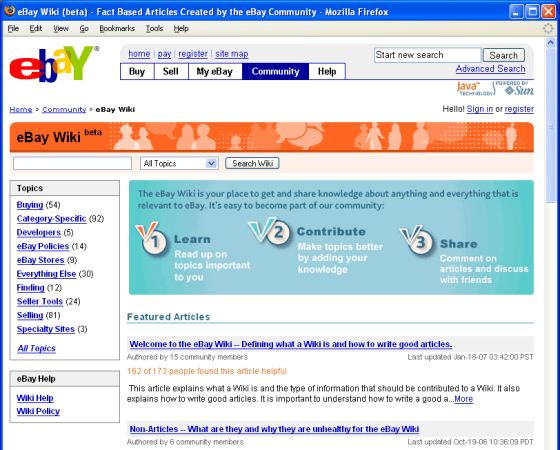
Task: Open the View menu
Action: point(61,28)
